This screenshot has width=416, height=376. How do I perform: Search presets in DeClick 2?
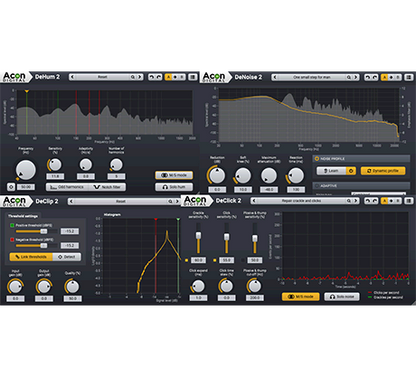click(x=349, y=201)
